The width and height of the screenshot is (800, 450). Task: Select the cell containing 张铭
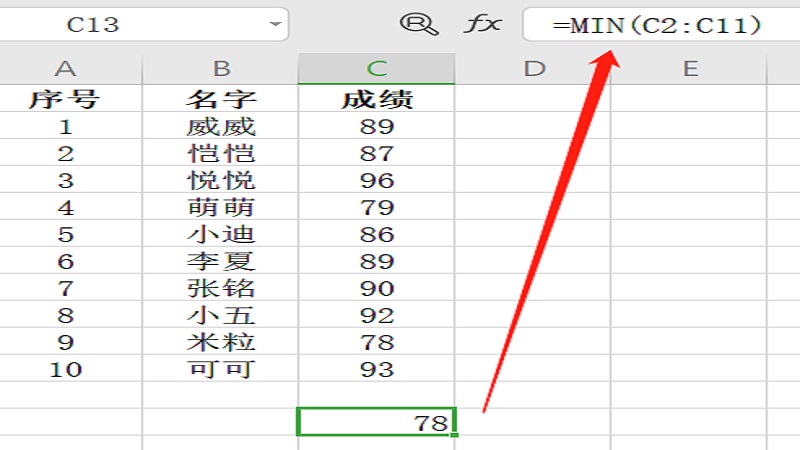point(221,288)
